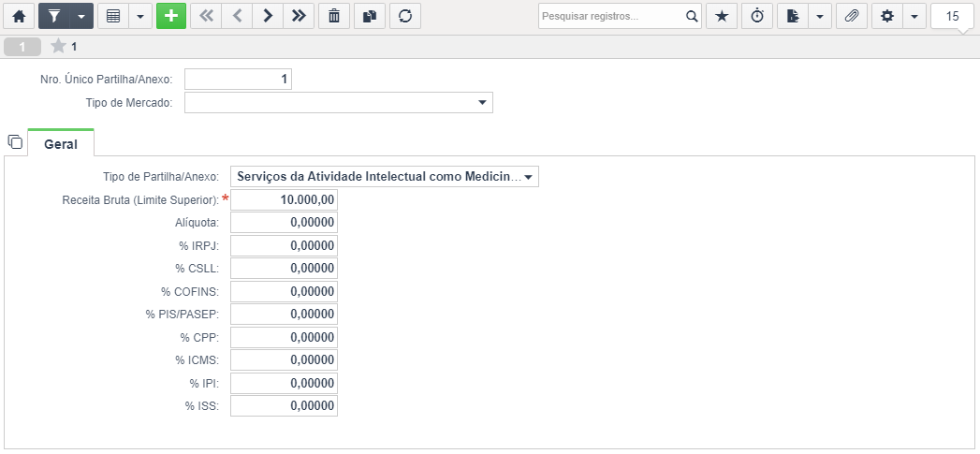Click the overlapping squares icon beside Geral
Viewport: 980px width, 454px height.
point(15,142)
